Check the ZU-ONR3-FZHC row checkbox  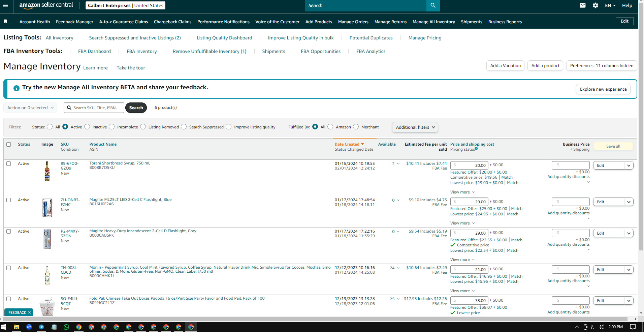[x=9, y=200]
